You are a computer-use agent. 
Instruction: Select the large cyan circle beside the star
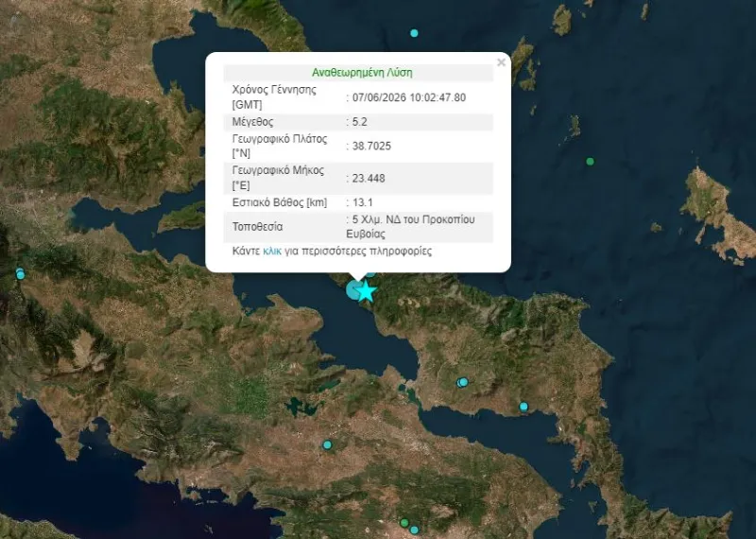click(x=353, y=290)
